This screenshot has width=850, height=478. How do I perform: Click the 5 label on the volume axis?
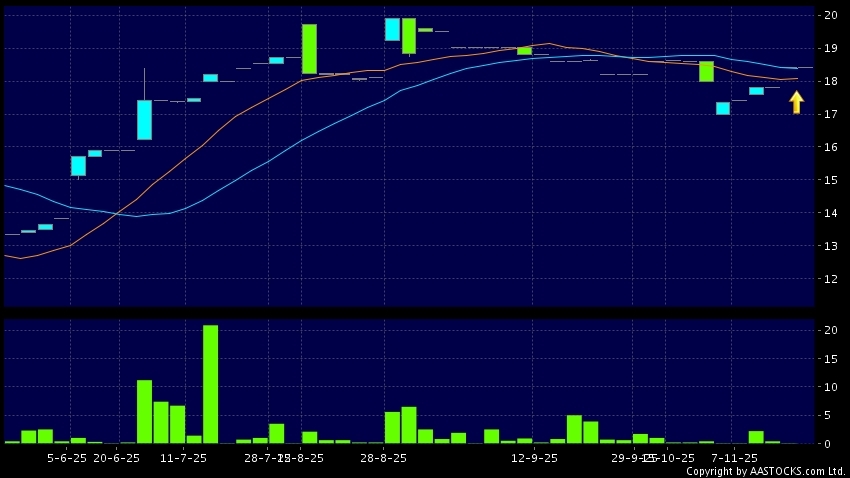(x=831, y=415)
